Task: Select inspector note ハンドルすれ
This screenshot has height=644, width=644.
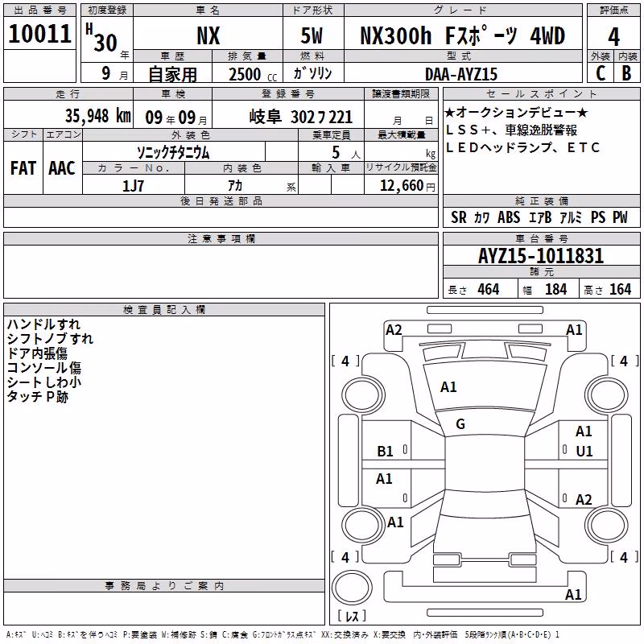Action: (x=43, y=324)
